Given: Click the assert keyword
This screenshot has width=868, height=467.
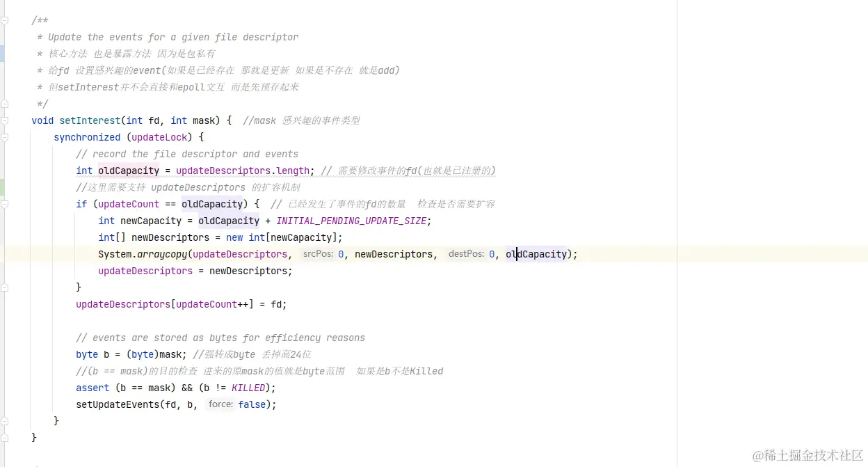Looking at the screenshot, I should (93, 388).
